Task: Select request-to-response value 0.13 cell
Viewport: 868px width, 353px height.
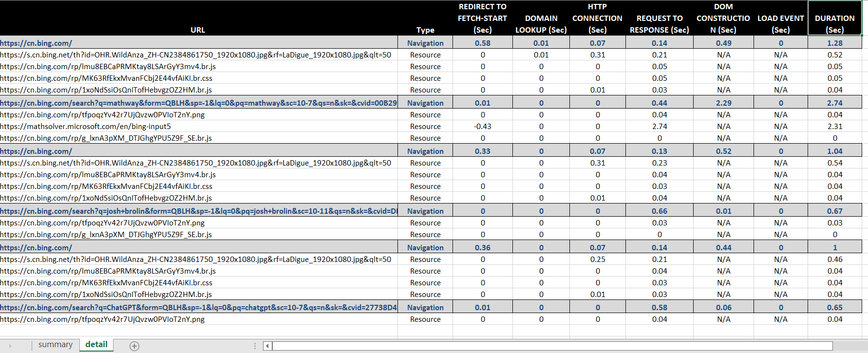Action: point(660,151)
